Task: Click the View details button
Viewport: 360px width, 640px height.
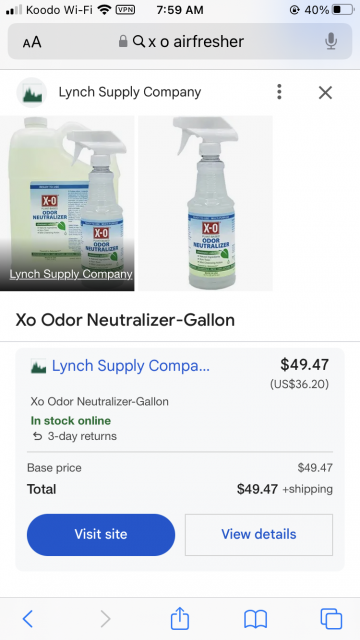Action: pos(259,534)
